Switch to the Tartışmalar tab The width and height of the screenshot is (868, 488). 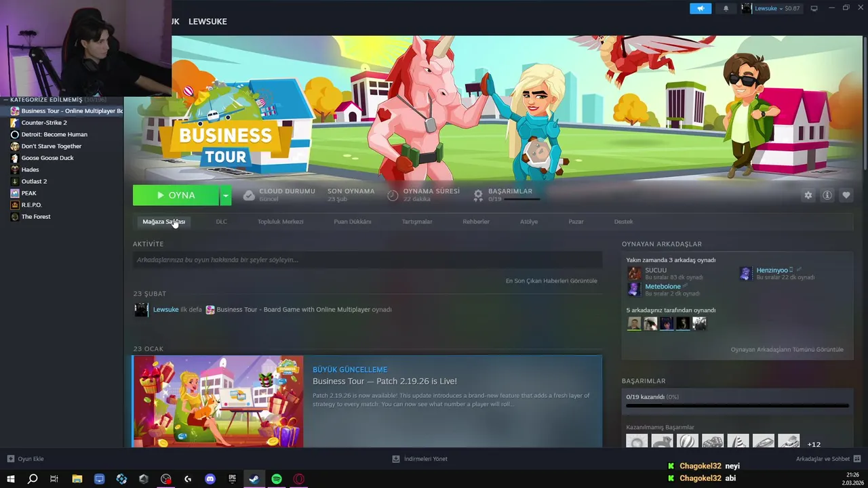416,222
